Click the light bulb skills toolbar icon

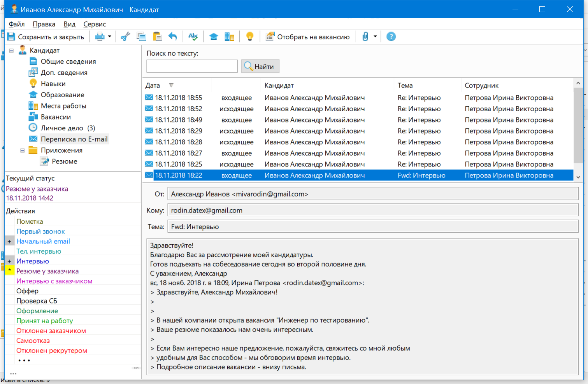tap(250, 37)
